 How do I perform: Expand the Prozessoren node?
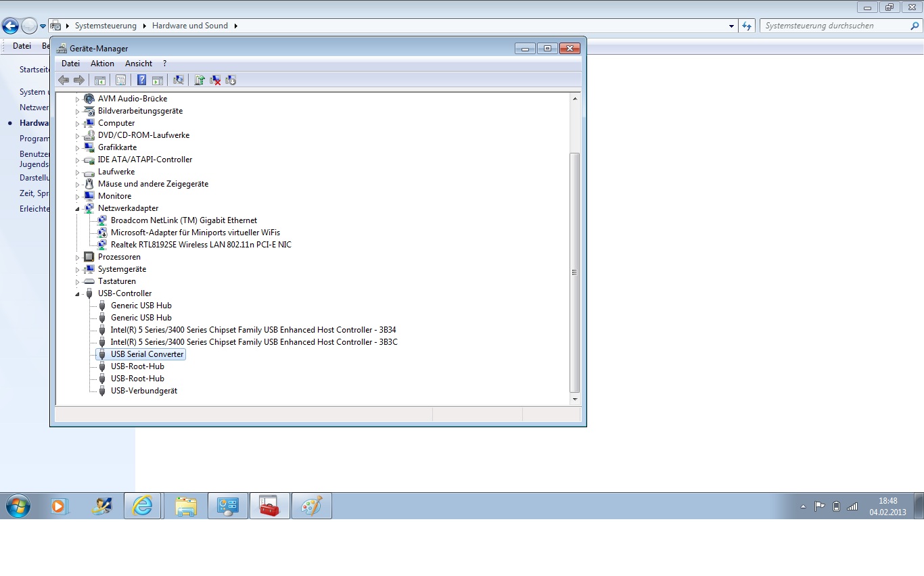coord(77,257)
